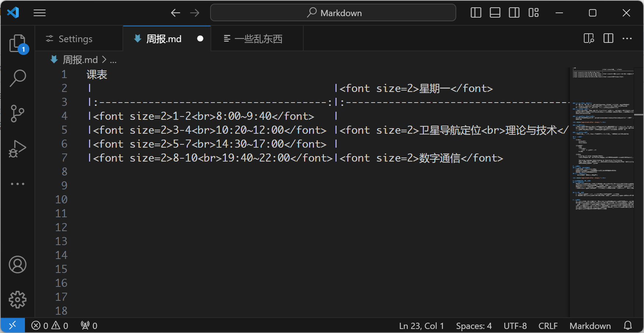Go forward with the right arrow
Image resolution: width=644 pixels, height=333 pixels.
pos(195,13)
